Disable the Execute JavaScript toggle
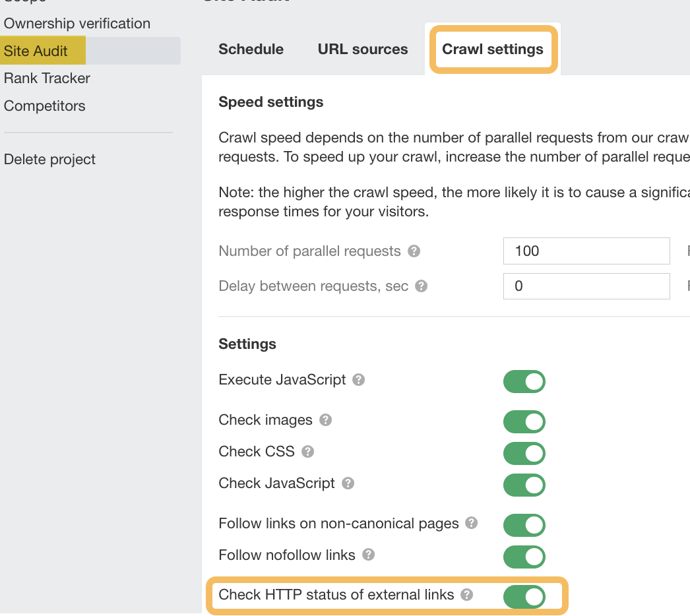 point(524,381)
